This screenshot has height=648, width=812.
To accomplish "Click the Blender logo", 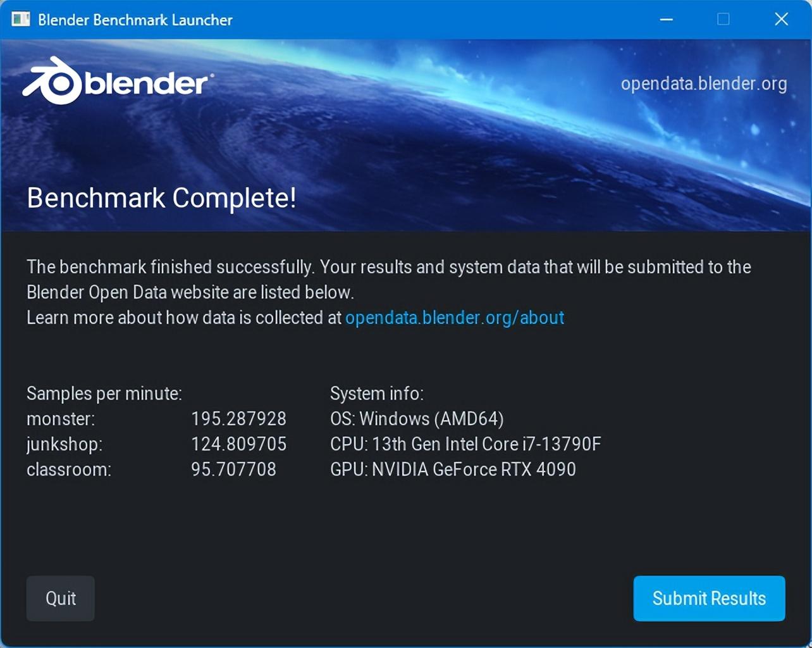I will pyautogui.click(x=118, y=81).
